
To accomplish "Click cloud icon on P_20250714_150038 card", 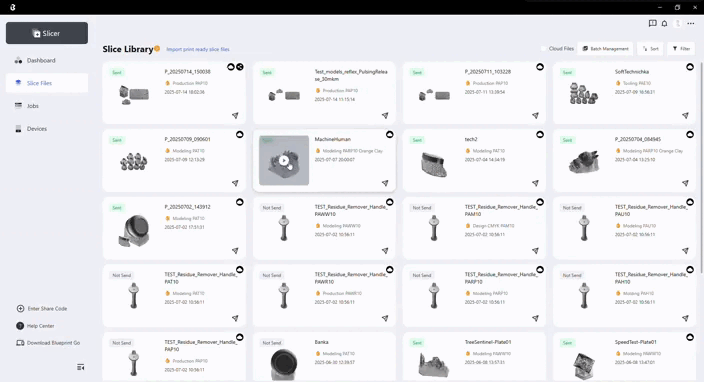I will (x=231, y=67).
